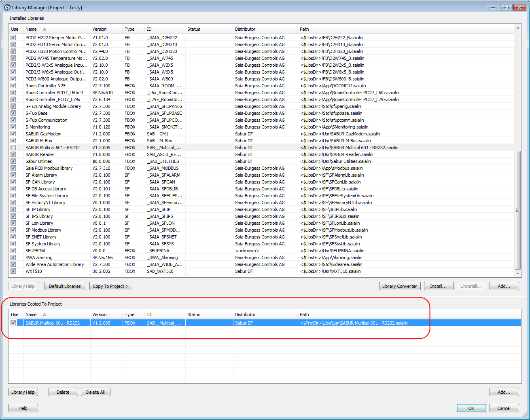Open Library Help for project libraries
The width and height of the screenshot is (530, 420).
click(23, 392)
